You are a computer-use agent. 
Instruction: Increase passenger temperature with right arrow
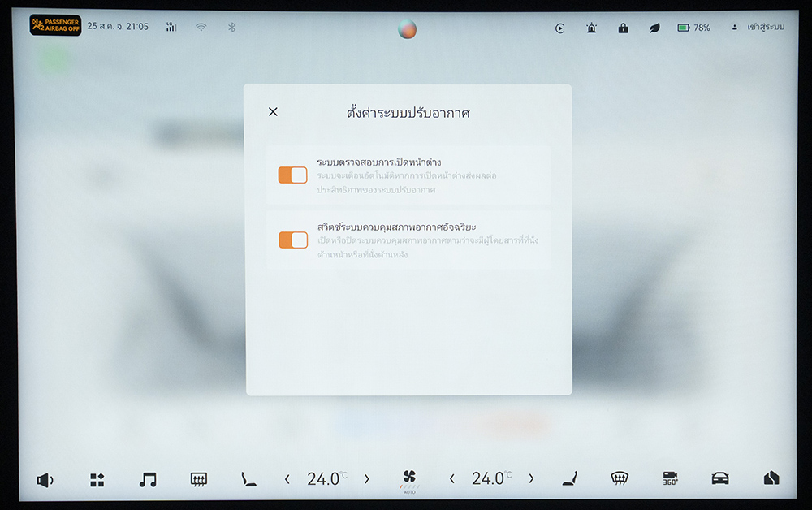532,479
